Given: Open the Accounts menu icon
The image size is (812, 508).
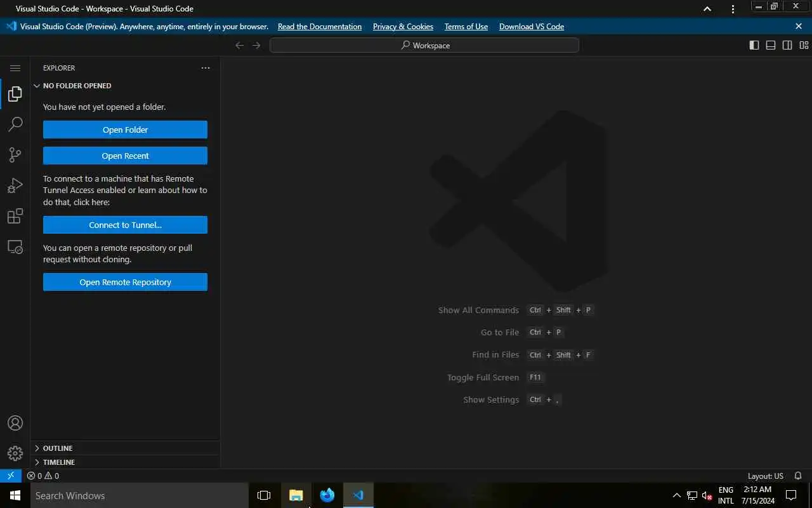Looking at the screenshot, I should pyautogui.click(x=15, y=423).
